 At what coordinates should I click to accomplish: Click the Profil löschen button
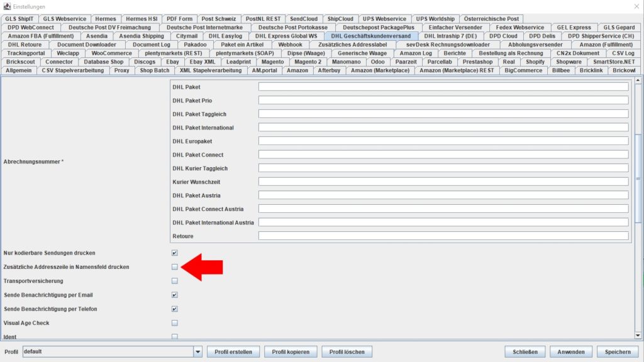pyautogui.click(x=347, y=352)
